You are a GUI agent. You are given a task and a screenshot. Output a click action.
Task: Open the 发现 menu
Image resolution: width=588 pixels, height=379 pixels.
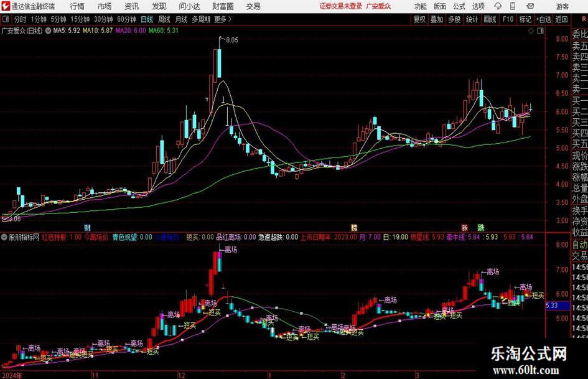159,6
